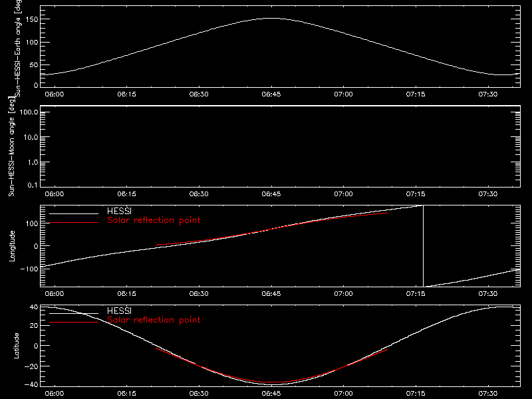The image size is (532, 399).
Task: Click the Earth angle curve peak at 06:45
Action: click(x=271, y=19)
